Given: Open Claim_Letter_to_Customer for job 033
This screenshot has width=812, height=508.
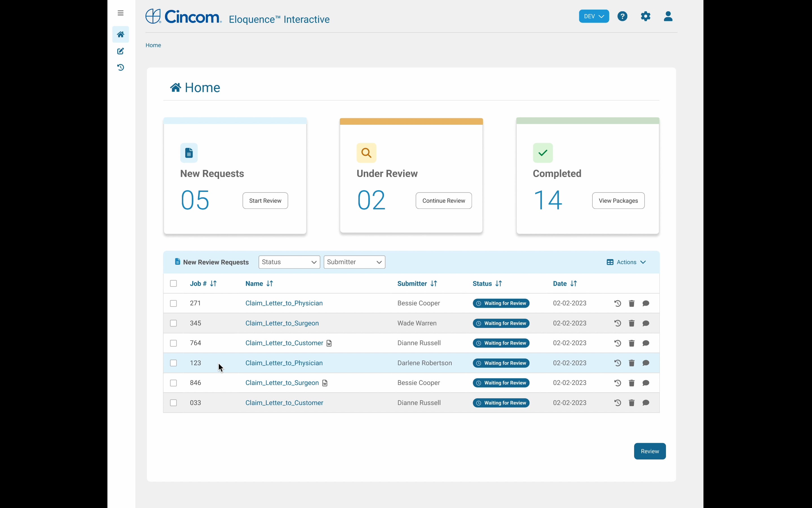Looking at the screenshot, I should tap(284, 403).
